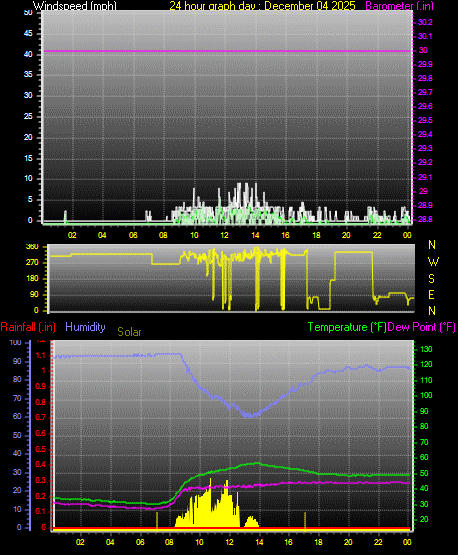Screen dimensions: 458x555
Task: Click hour label '18' under bottom graph
Action: (x=319, y=542)
